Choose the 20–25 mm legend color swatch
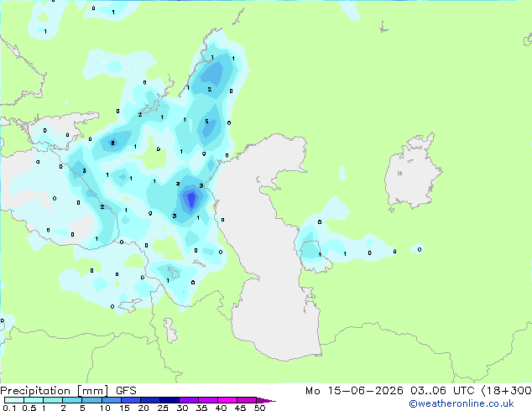 [149, 400]
